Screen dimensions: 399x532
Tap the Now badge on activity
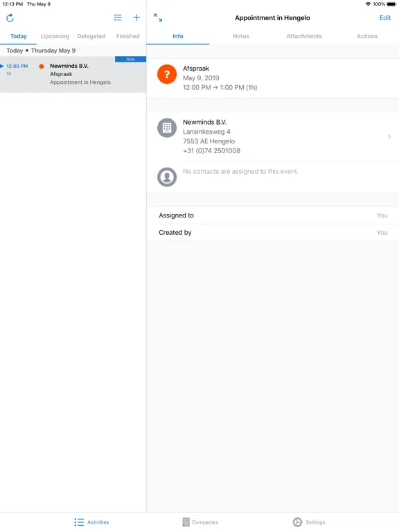click(131, 59)
